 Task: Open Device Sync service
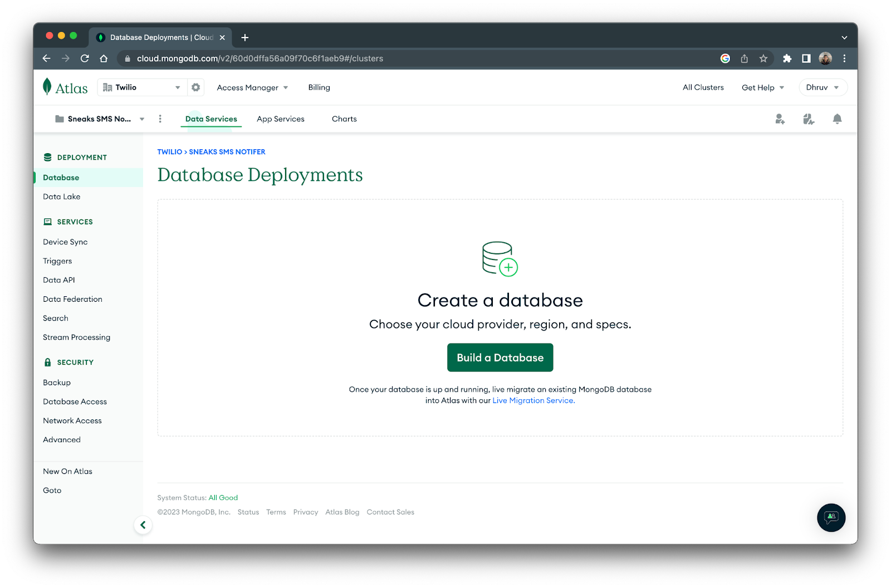click(65, 242)
